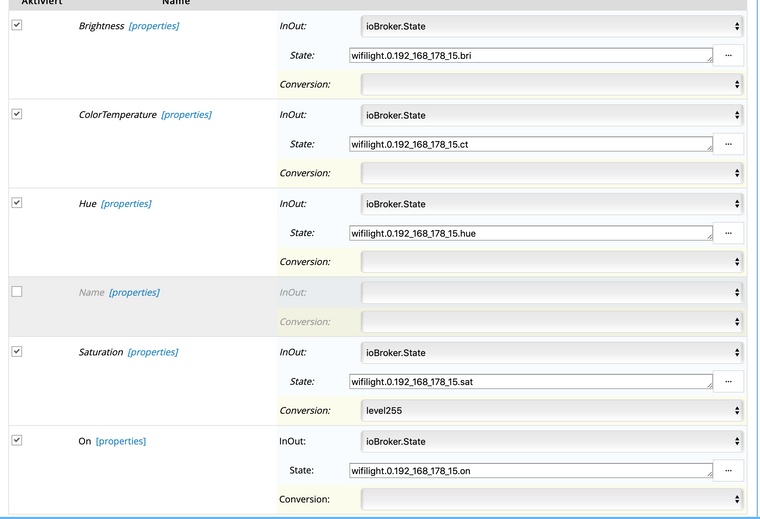Viewport: 760px width, 519px height.
Task: Uncheck the ColorTemperature activation checkbox
Action: coord(17,114)
